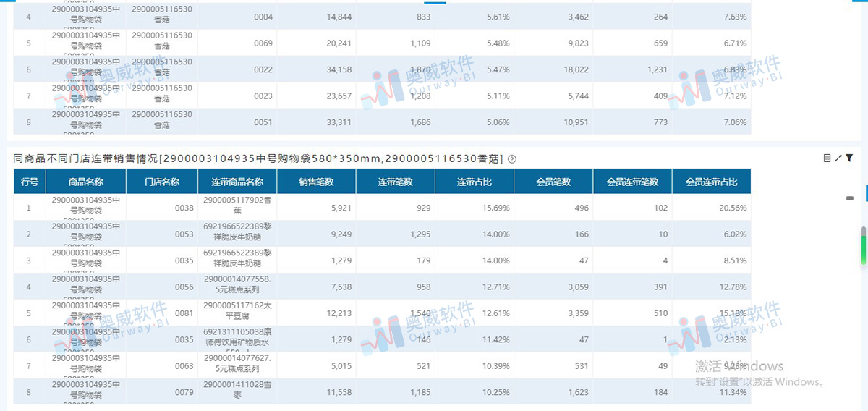Click linked ratio 11.42%
Image resolution: width=868 pixels, height=411 pixels.
pyautogui.click(x=497, y=339)
